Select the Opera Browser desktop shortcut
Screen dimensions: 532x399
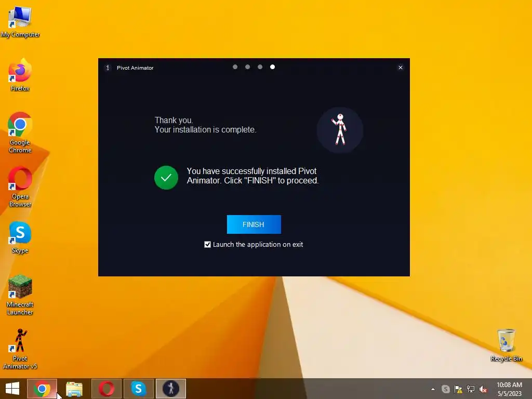[x=20, y=187]
